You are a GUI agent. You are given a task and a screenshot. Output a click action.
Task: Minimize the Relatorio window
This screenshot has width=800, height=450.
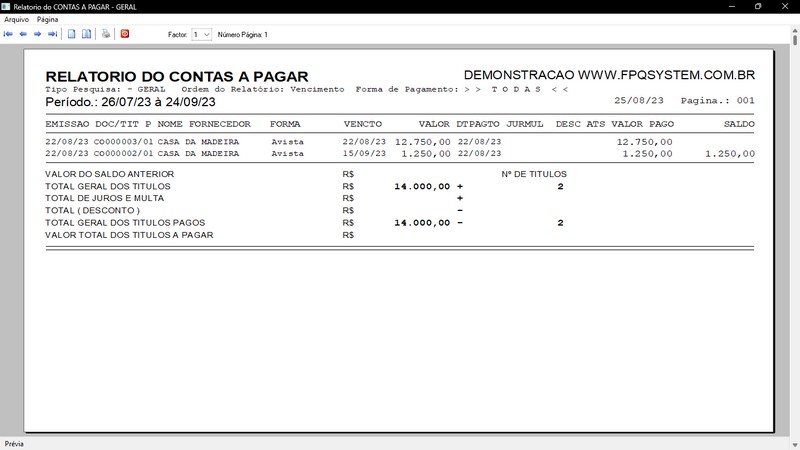732,7
